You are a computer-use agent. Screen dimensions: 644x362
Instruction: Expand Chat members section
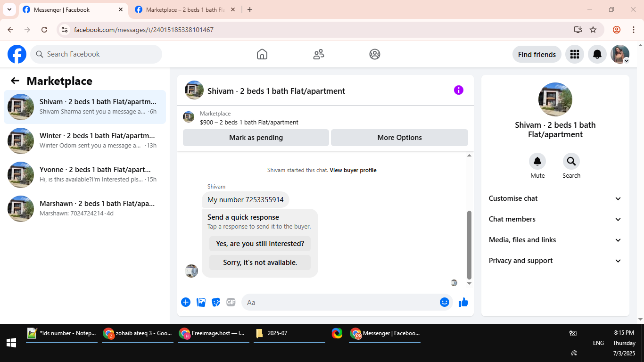click(x=555, y=219)
